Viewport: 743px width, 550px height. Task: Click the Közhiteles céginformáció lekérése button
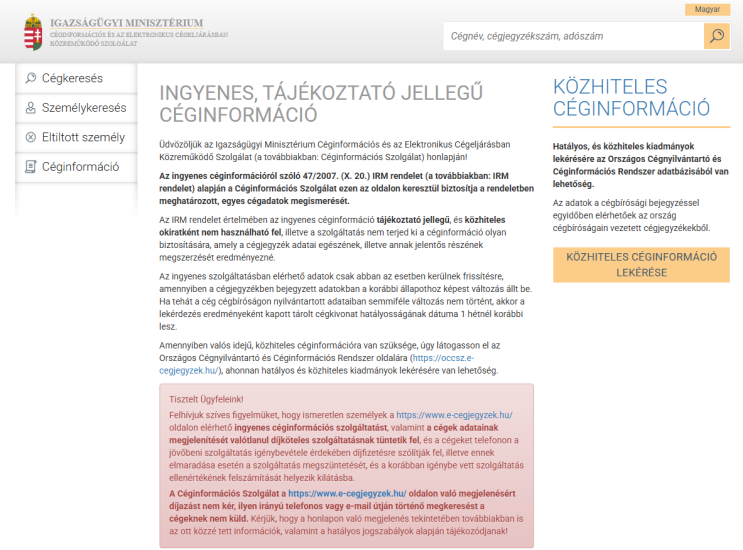(x=641, y=265)
